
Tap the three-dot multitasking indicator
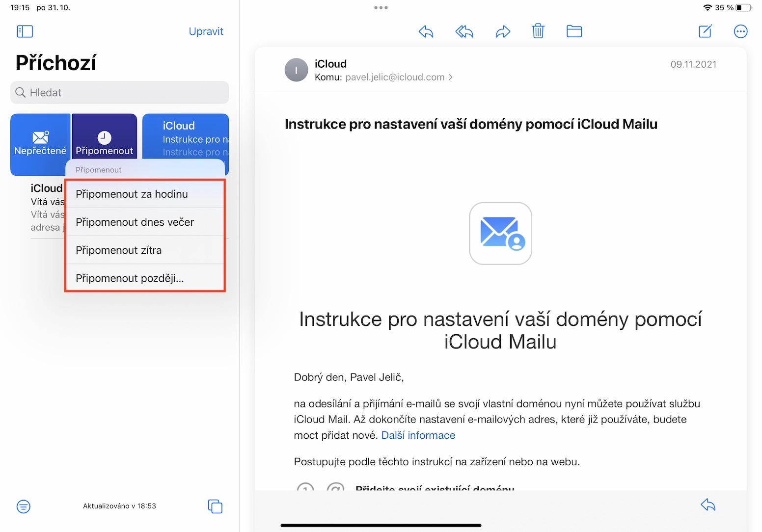point(381,7)
